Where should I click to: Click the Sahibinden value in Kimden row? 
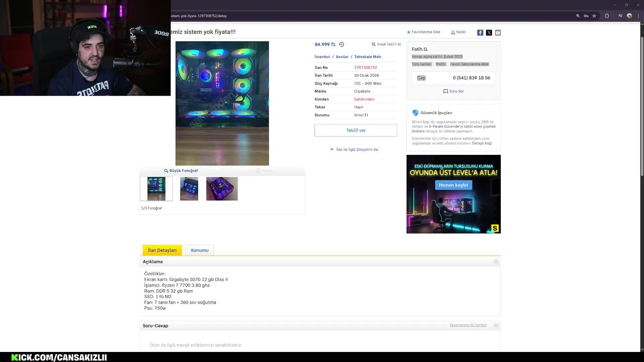click(x=364, y=99)
